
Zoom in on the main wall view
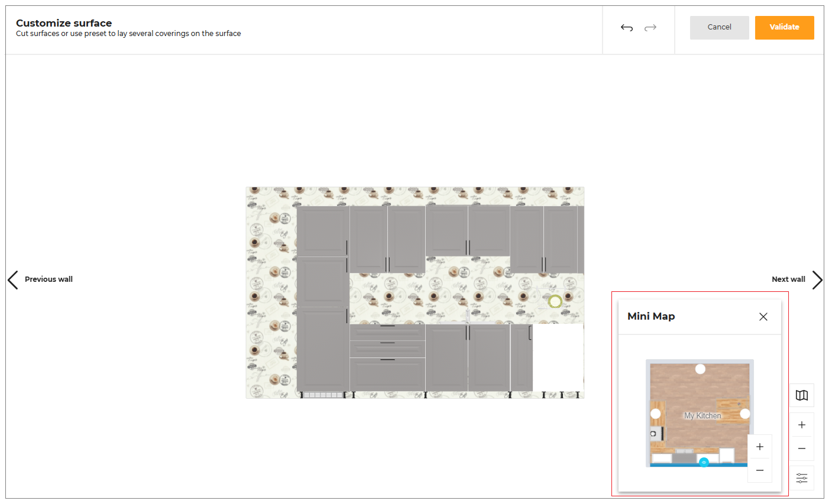(x=802, y=425)
